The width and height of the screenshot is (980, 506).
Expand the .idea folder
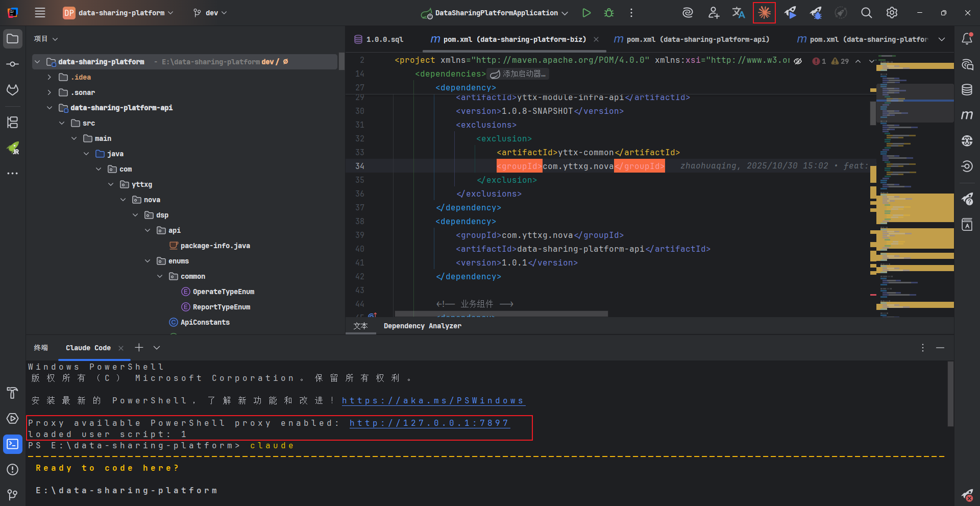pyautogui.click(x=50, y=77)
